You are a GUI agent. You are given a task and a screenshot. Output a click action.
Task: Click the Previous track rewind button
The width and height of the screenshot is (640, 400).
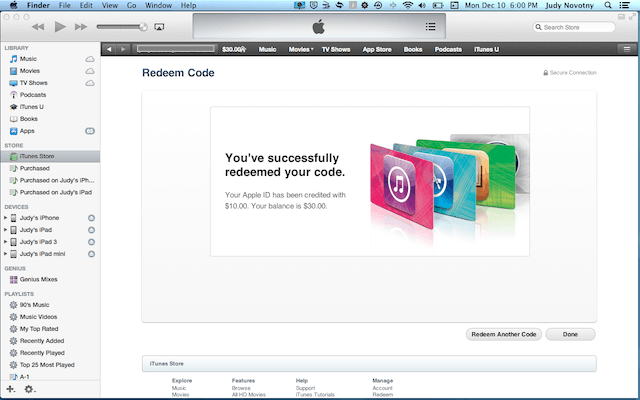click(38, 27)
